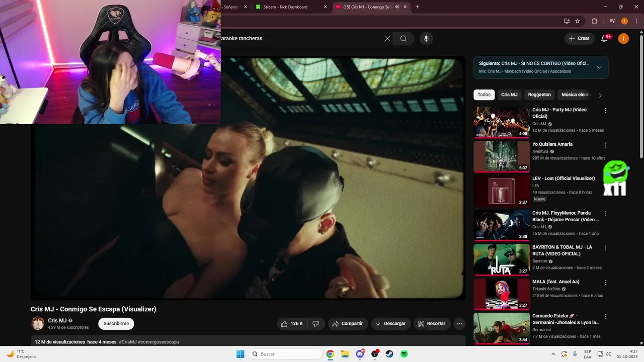Viewport: 644px width, 362px height.
Task: Open YouTube notifications bell
Action: point(605,38)
